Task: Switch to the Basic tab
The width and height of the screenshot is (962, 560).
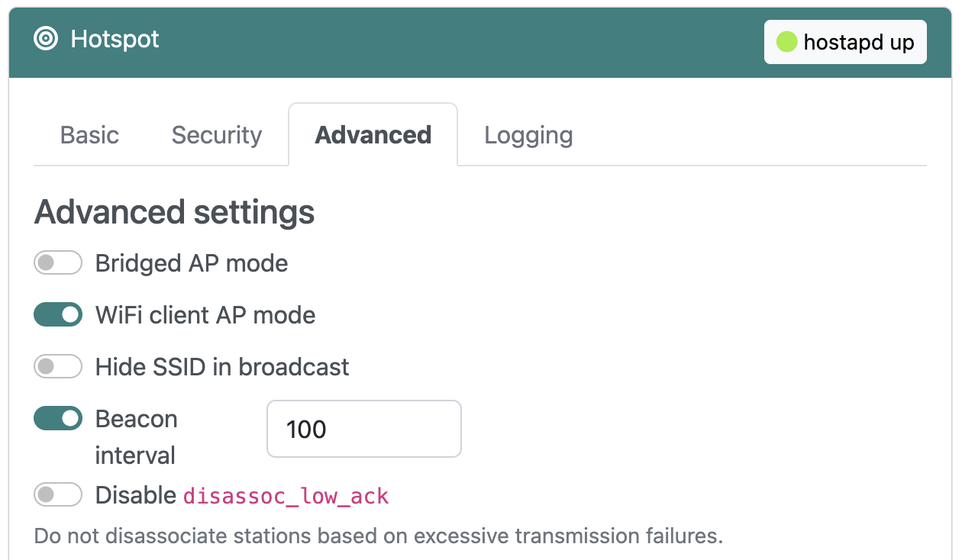Action: (x=89, y=135)
